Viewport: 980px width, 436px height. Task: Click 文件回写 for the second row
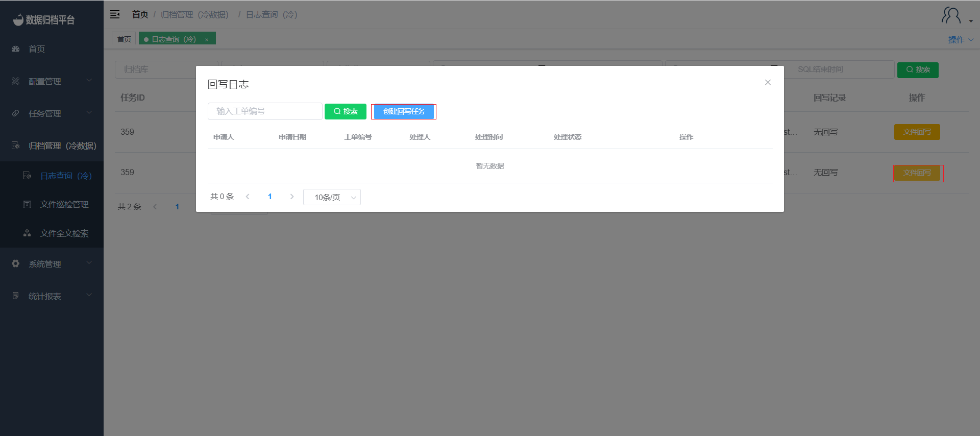(917, 173)
